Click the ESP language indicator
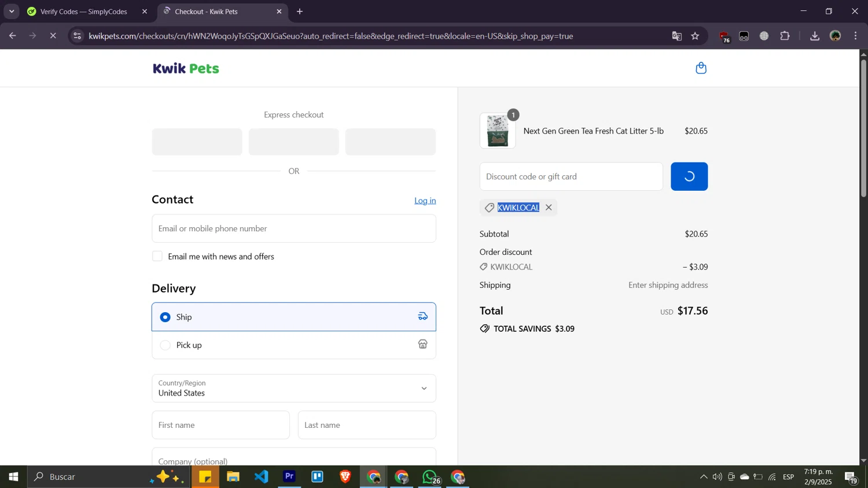The height and width of the screenshot is (488, 868). click(789, 477)
